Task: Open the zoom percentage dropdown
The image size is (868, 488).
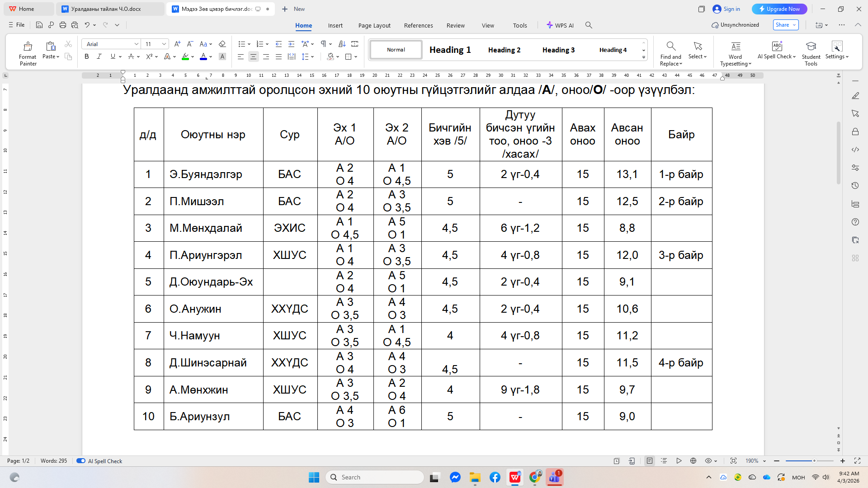Action: tap(764, 461)
